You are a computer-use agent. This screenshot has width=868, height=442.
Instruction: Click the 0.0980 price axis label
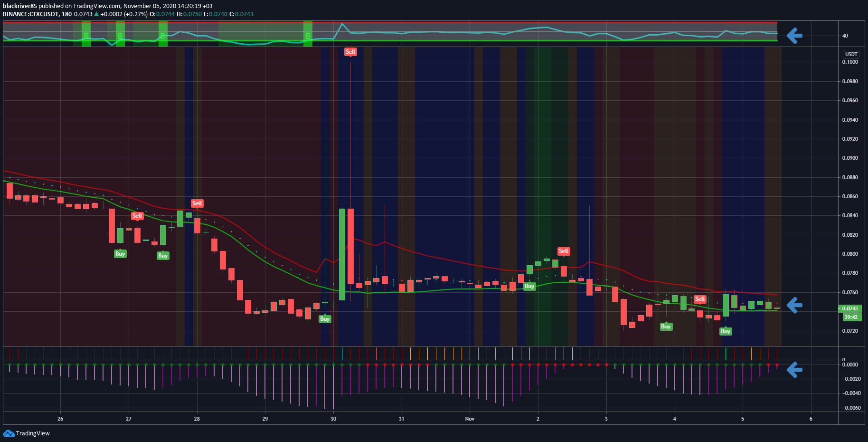850,81
